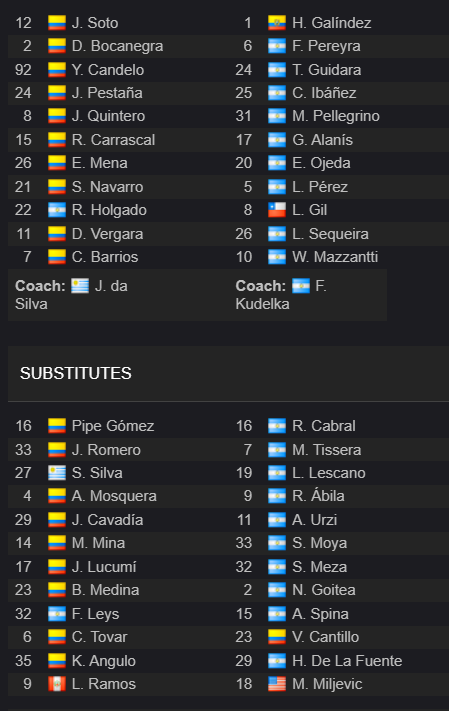
Task: Click the Ecuador flag beside H. Galíndez
Action: click(x=277, y=23)
